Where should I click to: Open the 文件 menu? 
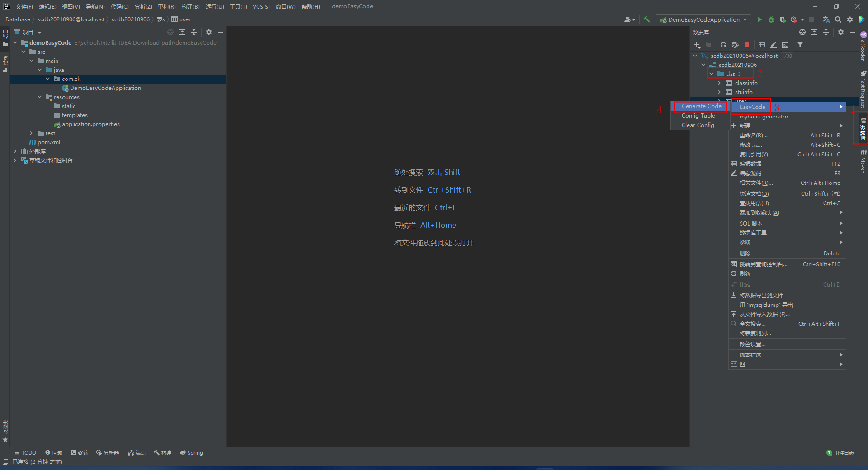(24, 6)
